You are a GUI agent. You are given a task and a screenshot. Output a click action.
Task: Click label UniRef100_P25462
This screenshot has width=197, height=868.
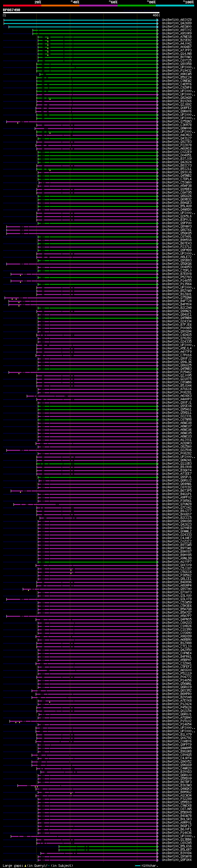(177, 372)
